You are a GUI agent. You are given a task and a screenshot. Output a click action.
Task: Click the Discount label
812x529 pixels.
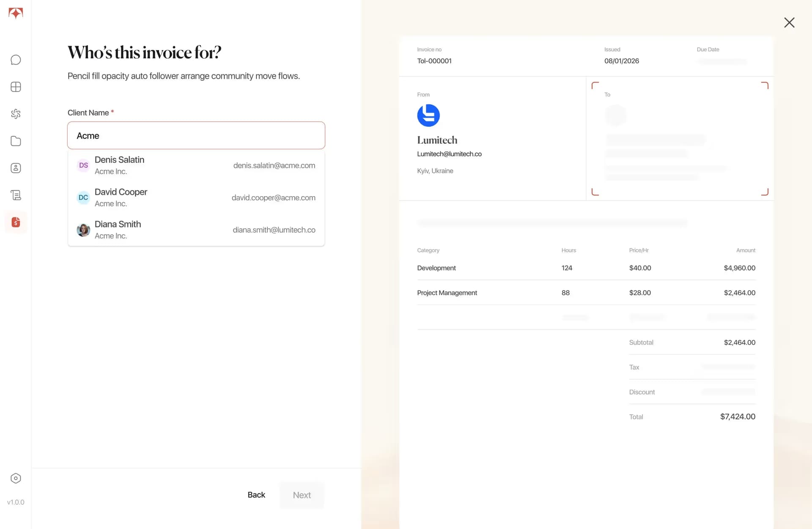pos(642,392)
